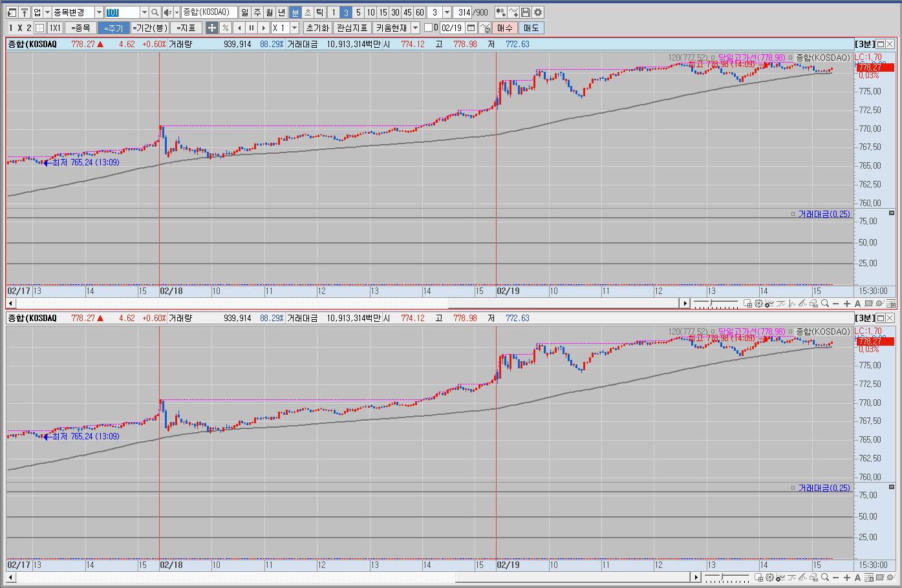Screen dimensions: 902x588
Task: Open the minute interval '3' dropdown
Action: coord(447,12)
